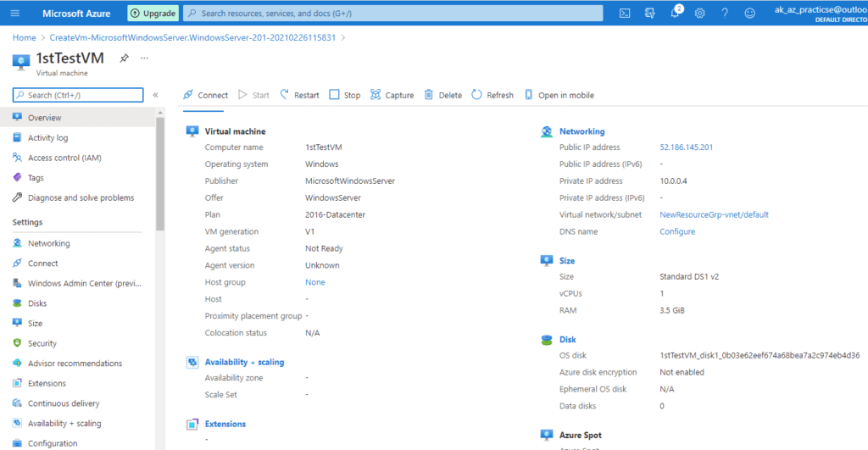This screenshot has height=450, width=868.
Task: Focus the top search resources box
Action: coord(393,14)
